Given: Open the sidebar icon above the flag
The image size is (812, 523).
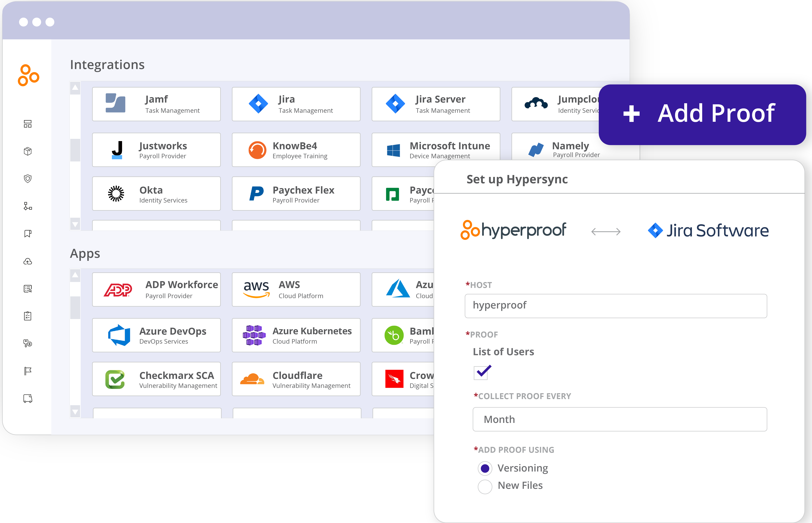Looking at the screenshot, I should [28, 344].
